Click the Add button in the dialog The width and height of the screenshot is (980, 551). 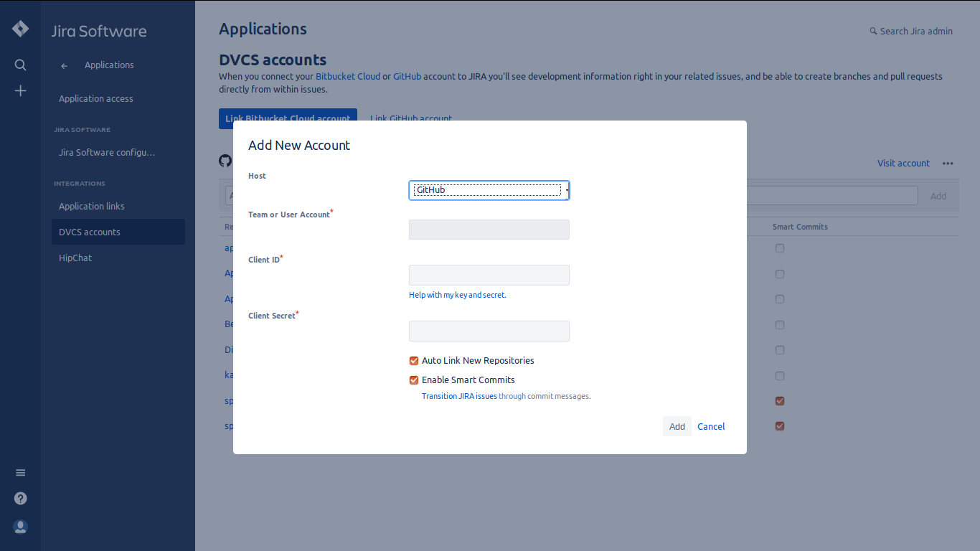pos(677,426)
